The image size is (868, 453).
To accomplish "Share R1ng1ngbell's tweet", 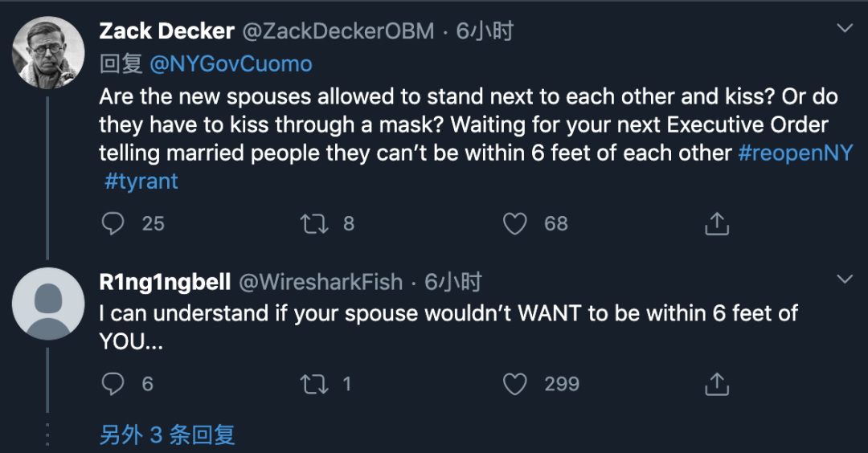I will click(x=716, y=385).
